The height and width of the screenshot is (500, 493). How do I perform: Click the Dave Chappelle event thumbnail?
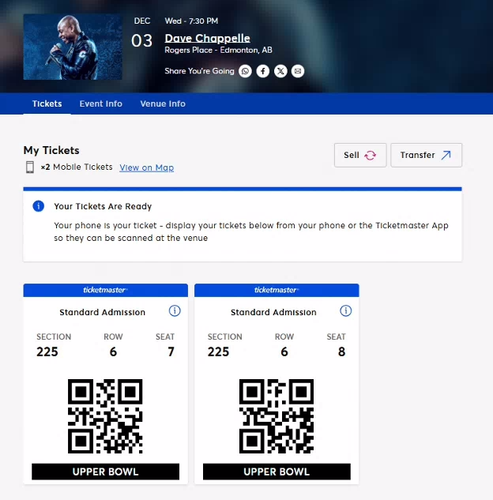73,47
